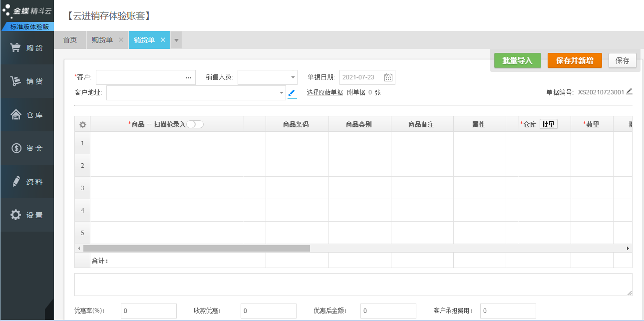
Task: Switch to the 首页 tab
Action: tap(70, 40)
